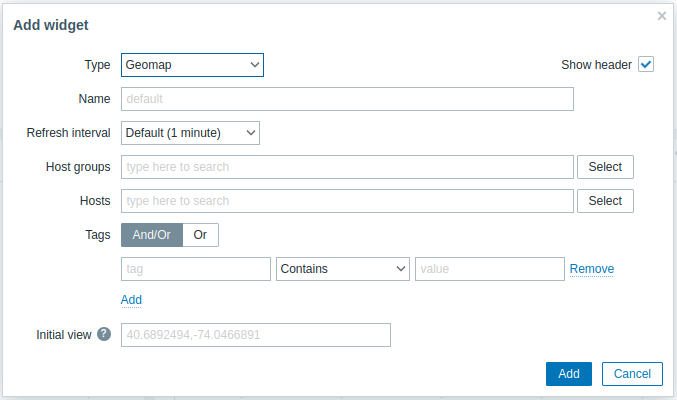Focus the Initial view coordinates field
The height and width of the screenshot is (400, 677).
tap(255, 335)
